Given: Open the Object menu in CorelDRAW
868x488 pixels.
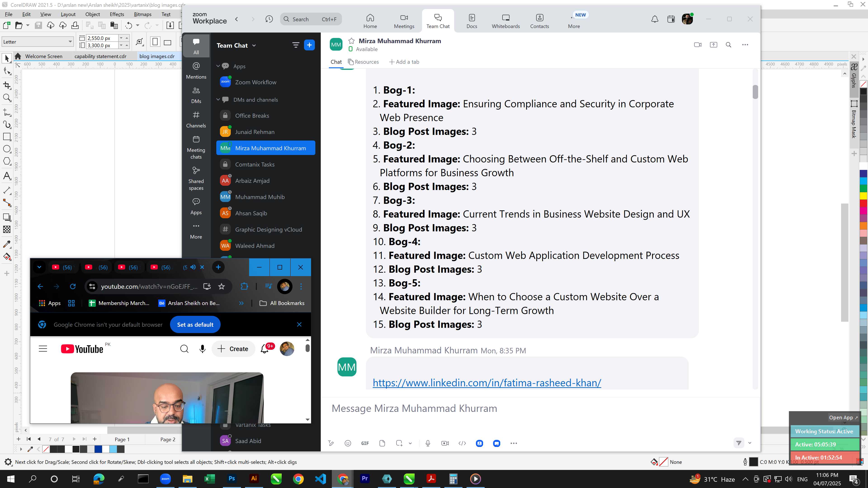Looking at the screenshot, I should (x=92, y=14).
